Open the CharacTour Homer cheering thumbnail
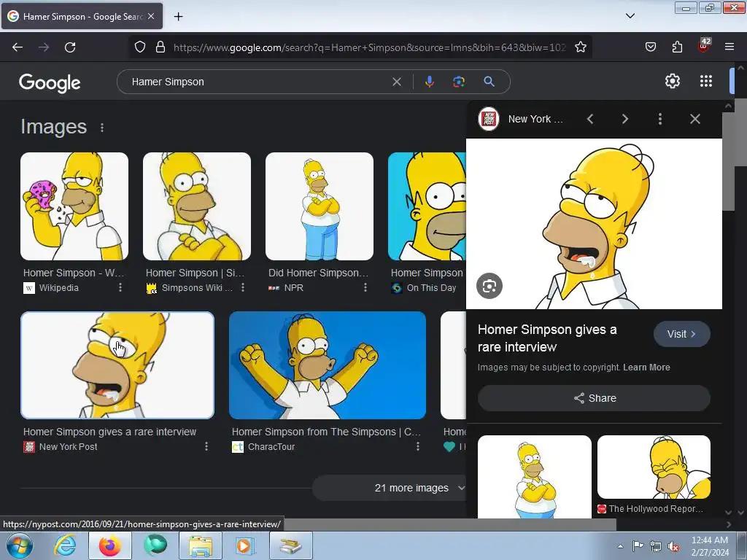747x560 pixels. 328,365
